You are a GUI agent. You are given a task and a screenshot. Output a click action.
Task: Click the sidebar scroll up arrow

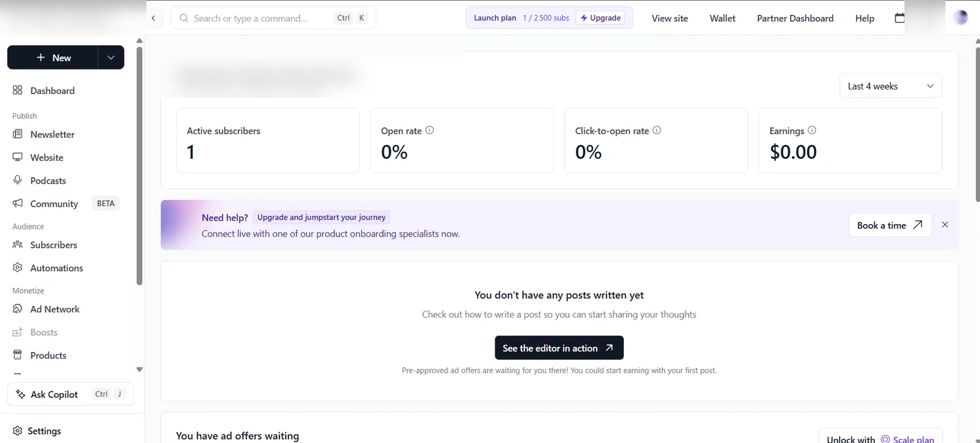139,41
